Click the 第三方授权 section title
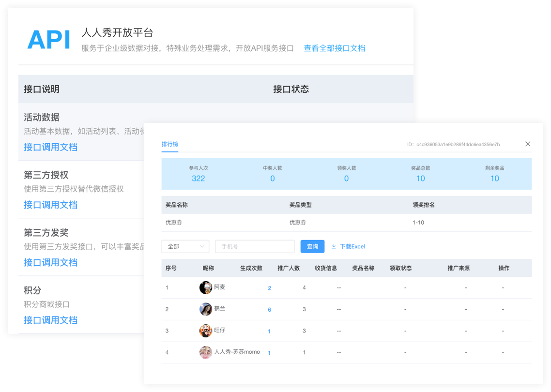The height and width of the screenshot is (392, 551). (46, 175)
